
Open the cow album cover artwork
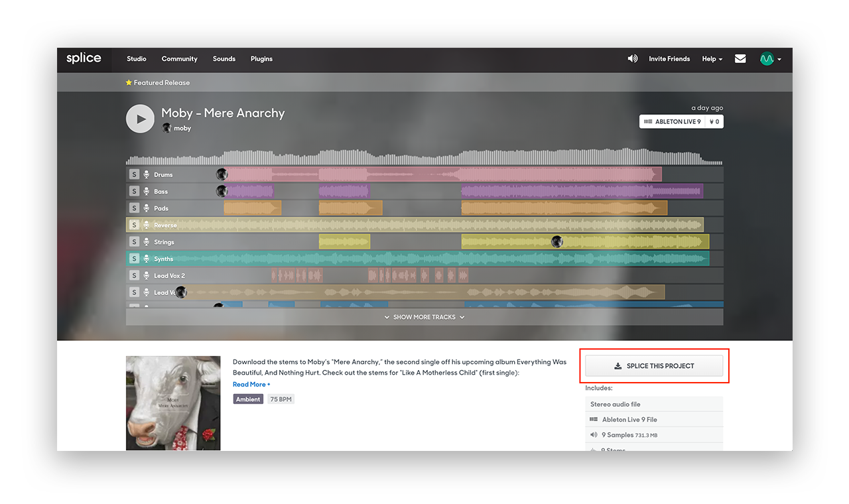point(173,403)
